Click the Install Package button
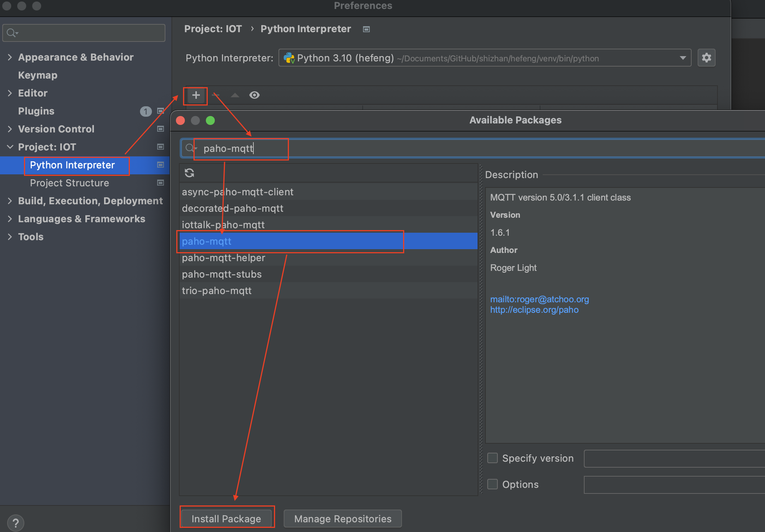This screenshot has height=532, width=765. (x=226, y=519)
